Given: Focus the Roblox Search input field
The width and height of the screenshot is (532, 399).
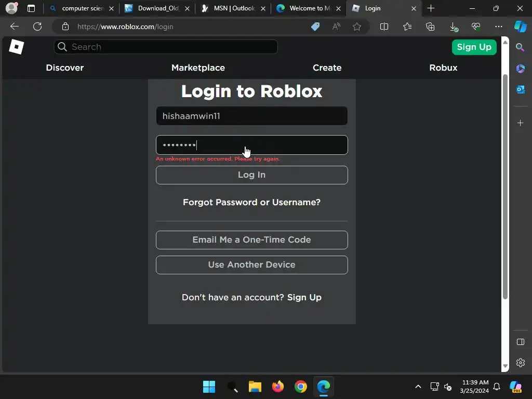Looking at the screenshot, I should pyautogui.click(x=166, y=47).
